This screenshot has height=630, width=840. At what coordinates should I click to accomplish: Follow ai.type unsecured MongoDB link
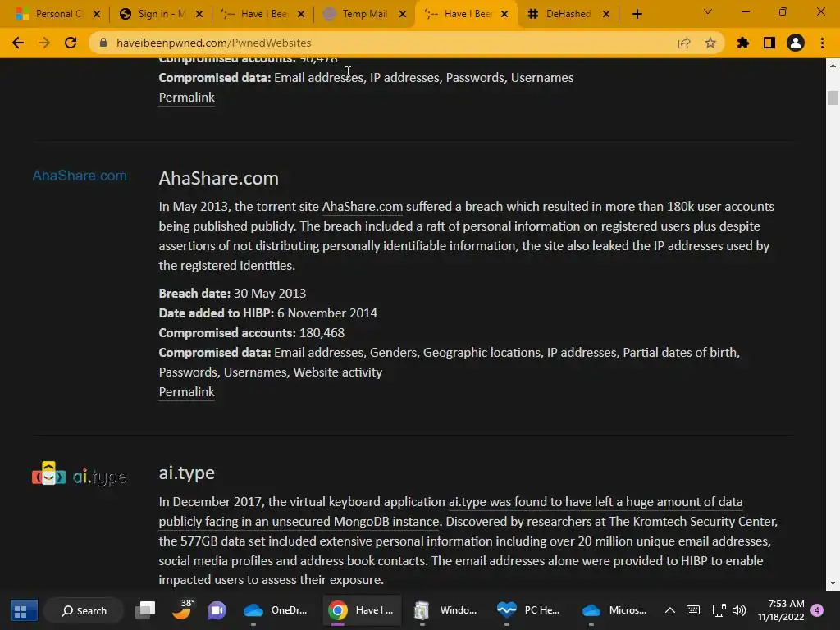pyautogui.click(x=450, y=512)
